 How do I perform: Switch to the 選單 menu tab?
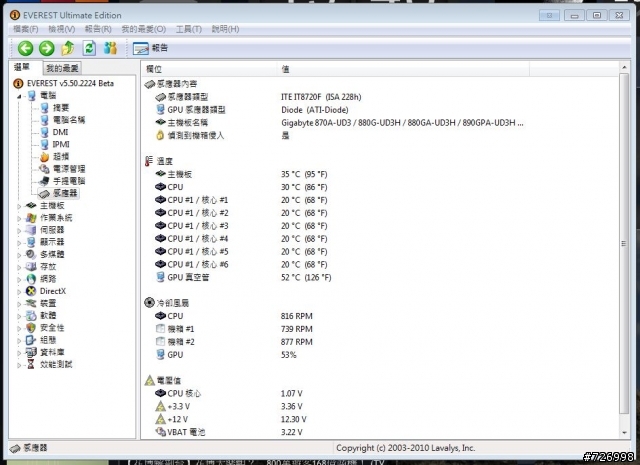click(x=22, y=67)
